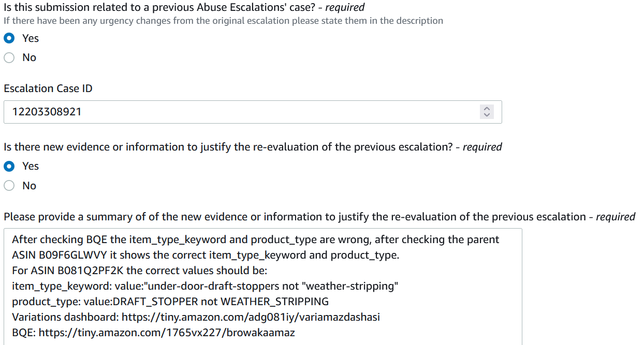Place cursor on parent ASIN B09F6GLWVY text

(x=63, y=255)
